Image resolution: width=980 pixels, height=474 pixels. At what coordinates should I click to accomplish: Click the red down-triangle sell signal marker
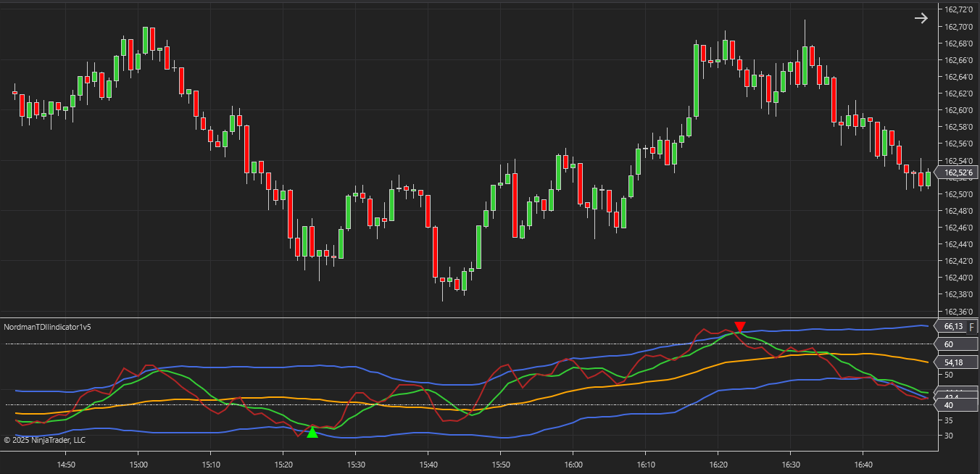[x=739, y=327]
